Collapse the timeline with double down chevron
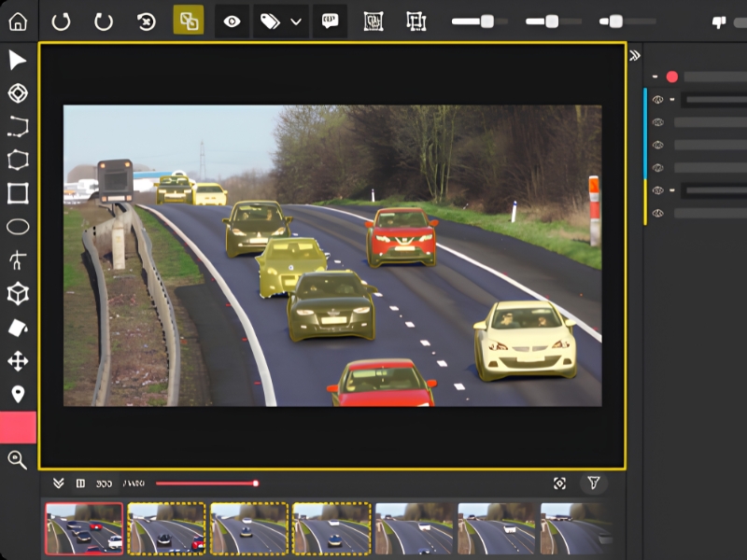This screenshot has width=747, height=560. pos(59,483)
